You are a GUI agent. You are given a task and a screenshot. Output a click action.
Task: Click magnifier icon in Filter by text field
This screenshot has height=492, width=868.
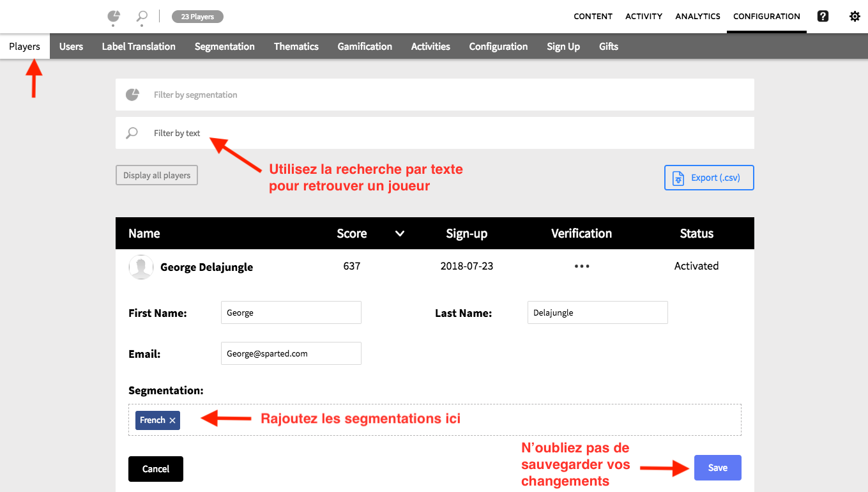click(132, 133)
